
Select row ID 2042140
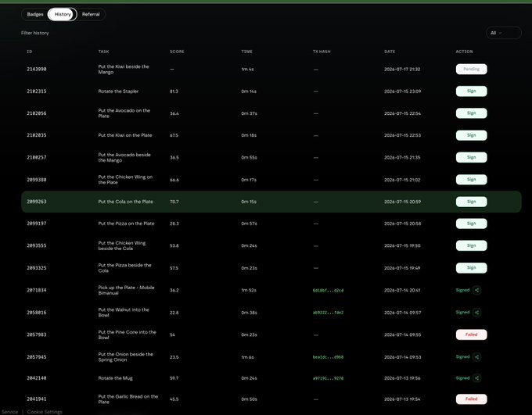37,378
